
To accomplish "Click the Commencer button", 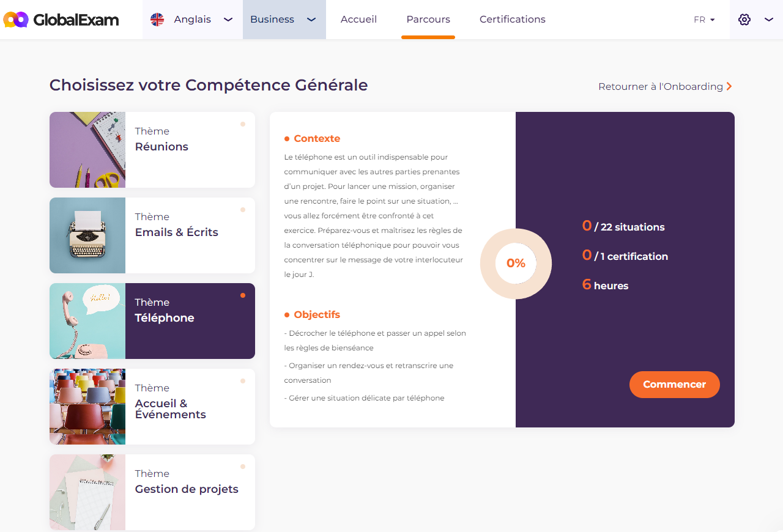I will 675,385.
